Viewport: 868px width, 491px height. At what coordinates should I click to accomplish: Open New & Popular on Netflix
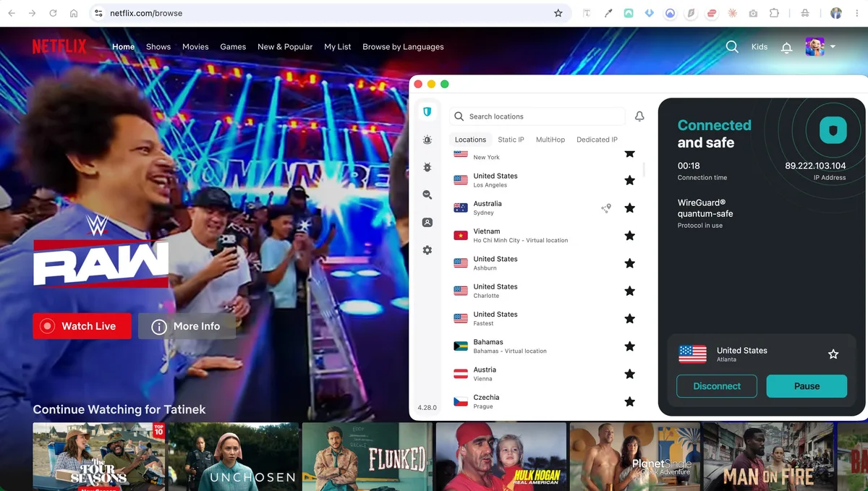[285, 47]
